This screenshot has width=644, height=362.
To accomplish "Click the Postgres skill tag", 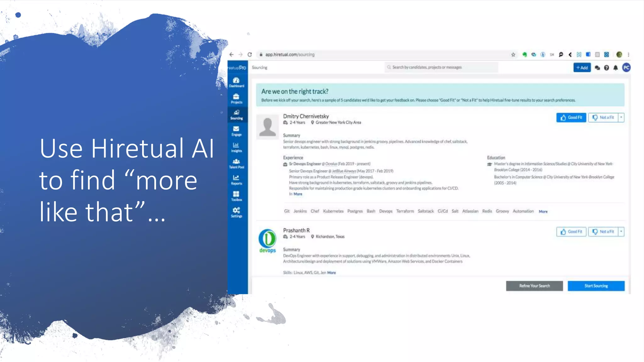I will coord(355,211).
